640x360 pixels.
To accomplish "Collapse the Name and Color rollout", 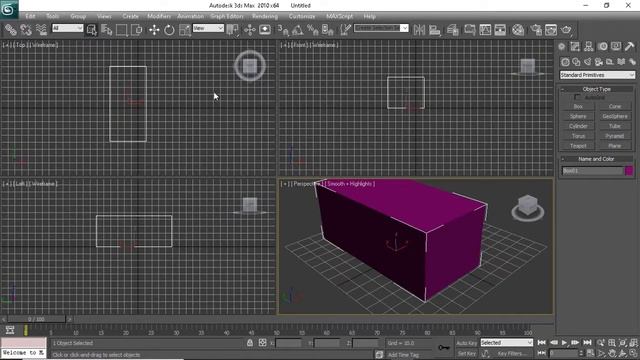I will click(x=596, y=159).
